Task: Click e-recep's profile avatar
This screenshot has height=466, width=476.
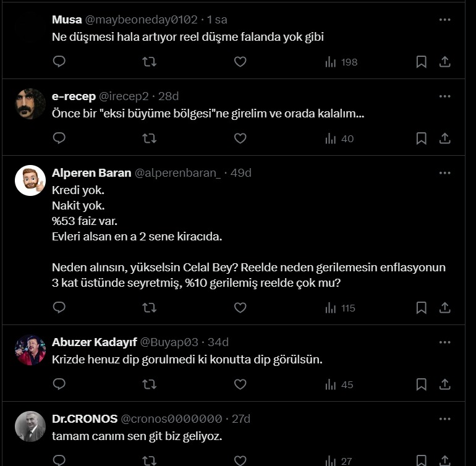Action: click(30, 104)
